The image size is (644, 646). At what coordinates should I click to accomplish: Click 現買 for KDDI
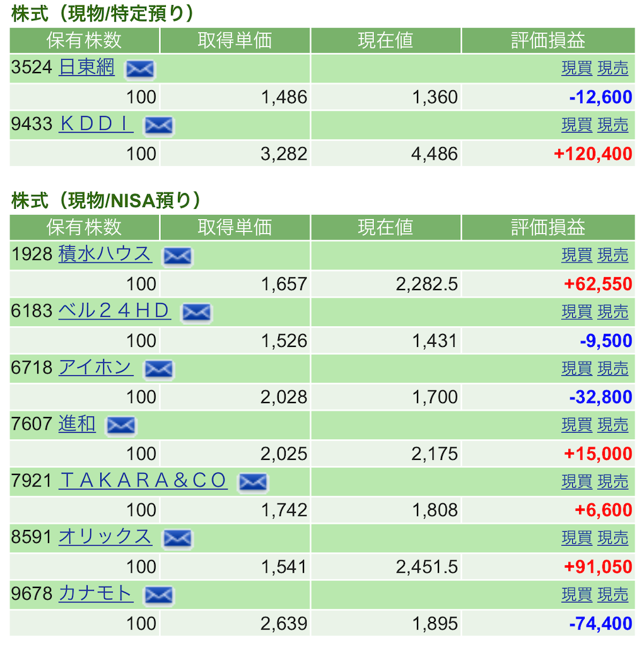pos(577,126)
